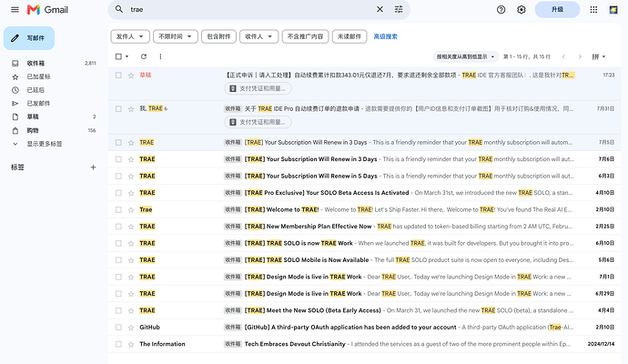Open the account avatar
The image size is (628, 364).
coord(613,10)
